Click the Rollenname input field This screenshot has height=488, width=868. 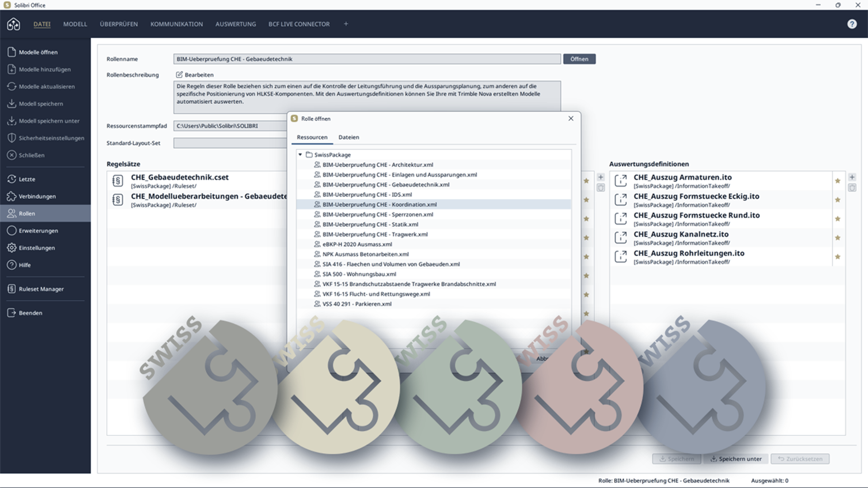coord(367,59)
